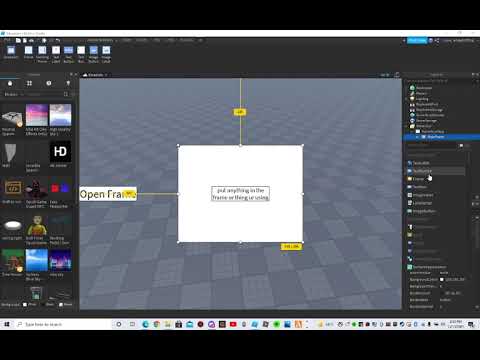Click the Toolbox search filter icon
This screenshot has width=480, height=360.
tap(73, 95)
